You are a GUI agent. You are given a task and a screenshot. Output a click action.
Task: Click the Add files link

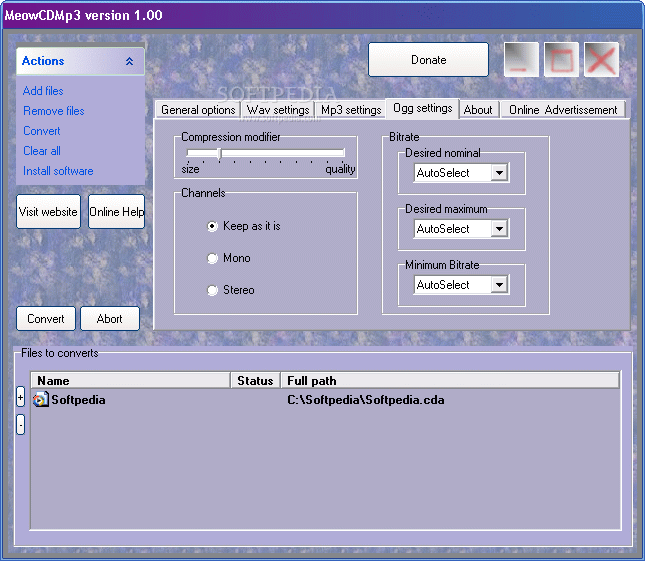[x=43, y=91]
